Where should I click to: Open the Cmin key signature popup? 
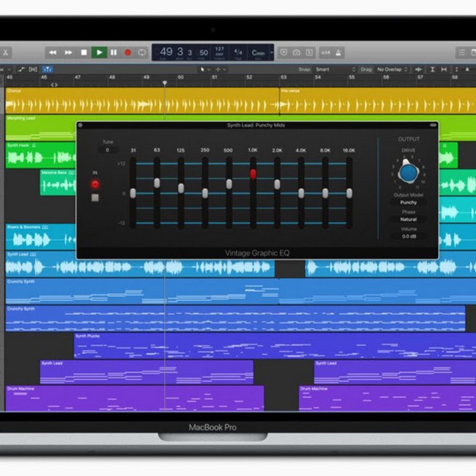[258, 53]
